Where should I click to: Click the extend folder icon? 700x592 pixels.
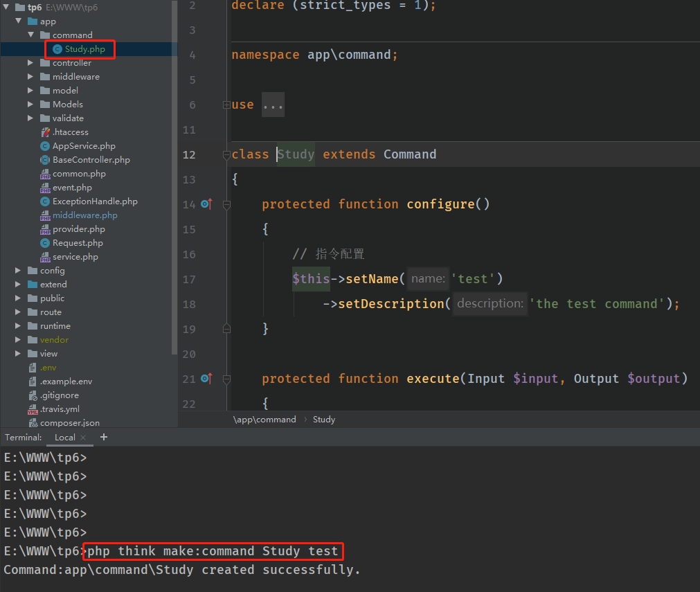tap(33, 285)
